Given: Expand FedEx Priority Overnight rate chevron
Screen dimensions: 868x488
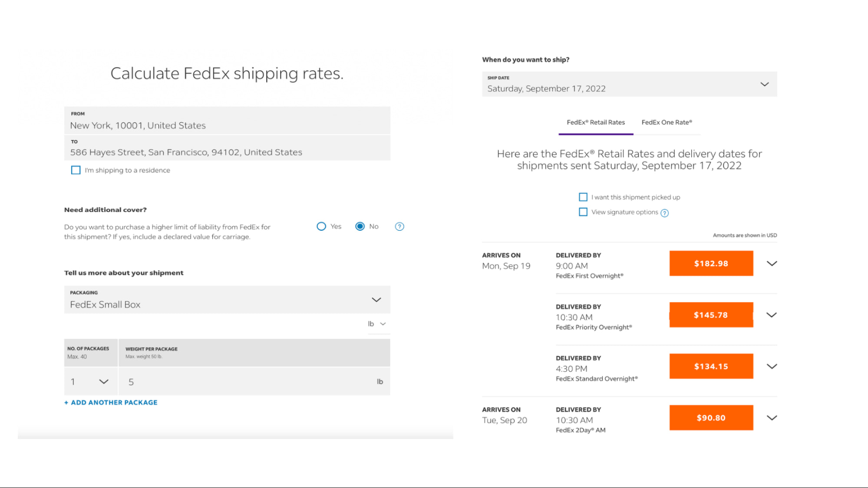Looking at the screenshot, I should point(771,315).
